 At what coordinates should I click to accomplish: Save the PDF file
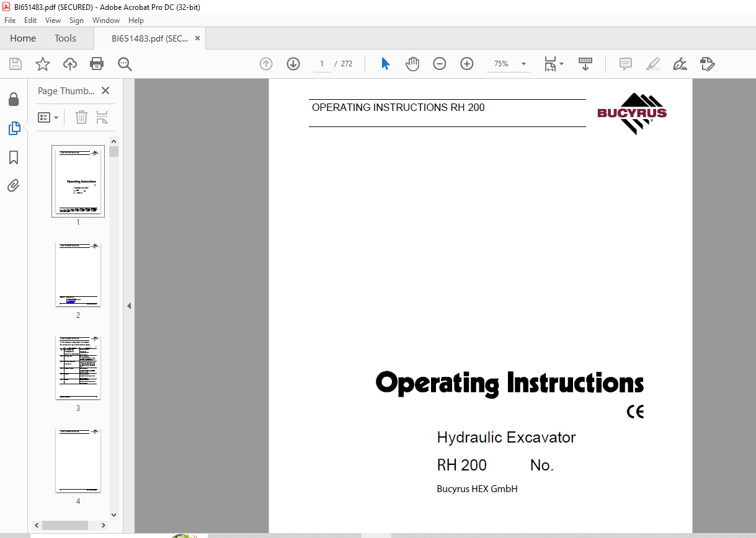[16, 64]
